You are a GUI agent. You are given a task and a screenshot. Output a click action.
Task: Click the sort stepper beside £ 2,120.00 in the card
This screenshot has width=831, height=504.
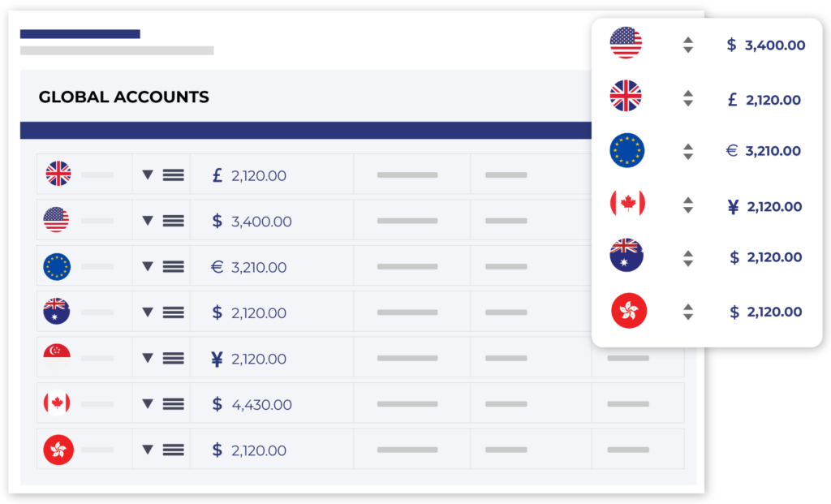click(x=688, y=99)
